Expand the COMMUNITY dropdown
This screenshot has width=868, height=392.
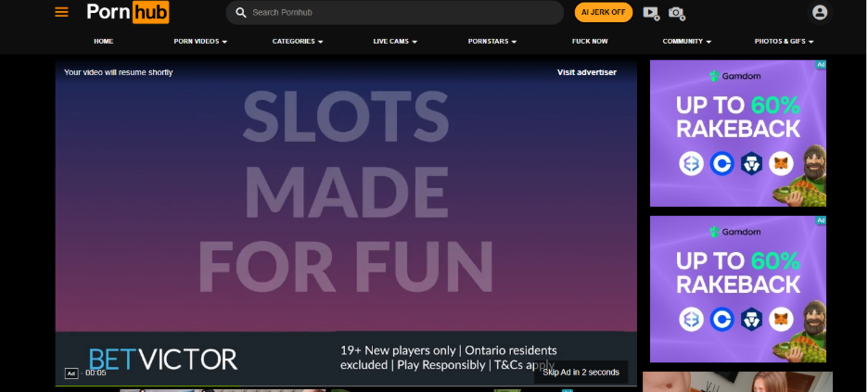click(x=686, y=42)
